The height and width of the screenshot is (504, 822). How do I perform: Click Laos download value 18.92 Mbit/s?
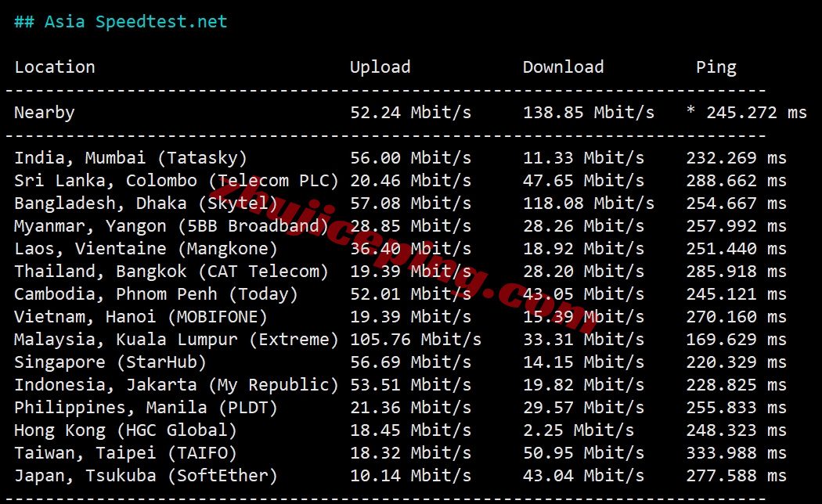[583, 249]
